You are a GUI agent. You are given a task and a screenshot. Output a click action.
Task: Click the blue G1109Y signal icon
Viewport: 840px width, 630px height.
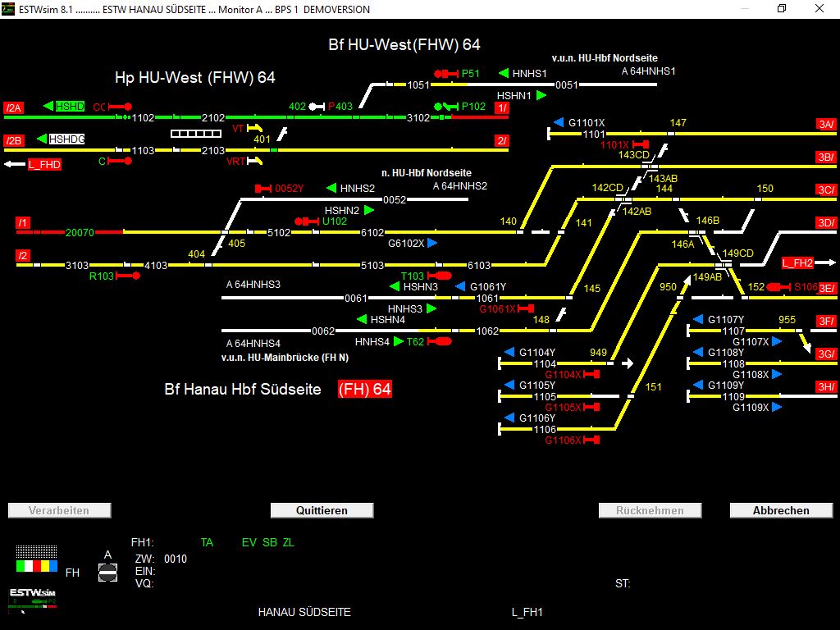coord(699,383)
